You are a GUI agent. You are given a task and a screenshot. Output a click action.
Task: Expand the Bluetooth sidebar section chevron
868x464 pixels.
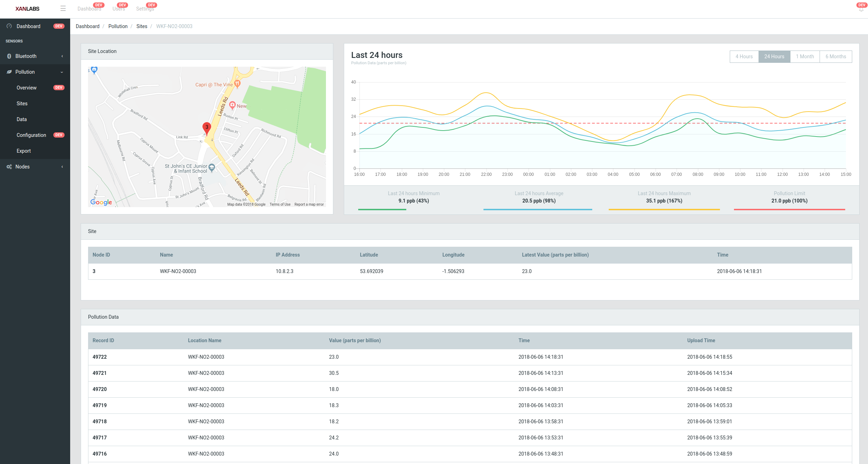(62, 56)
